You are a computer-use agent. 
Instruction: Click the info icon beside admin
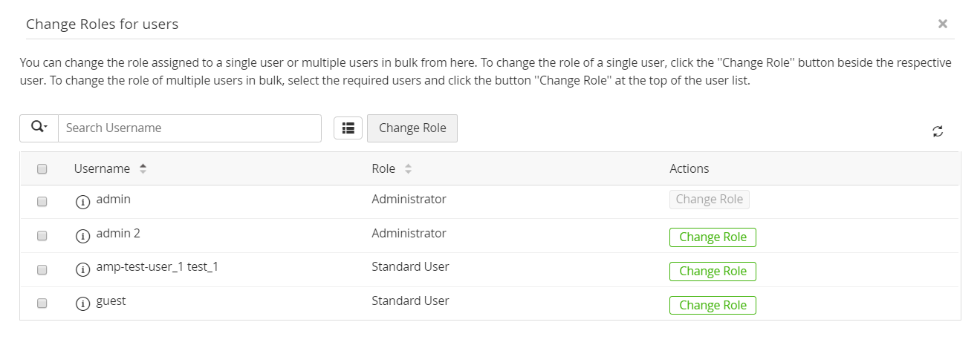coord(83,202)
